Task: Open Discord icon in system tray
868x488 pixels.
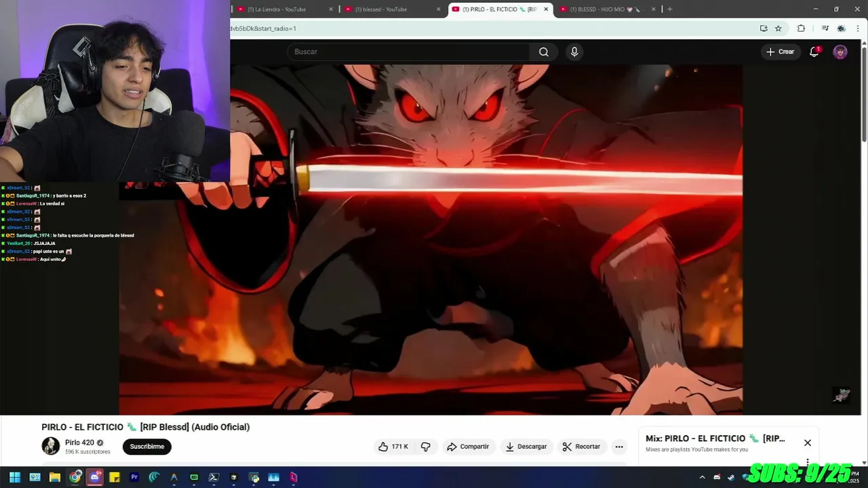Action: pos(717,477)
